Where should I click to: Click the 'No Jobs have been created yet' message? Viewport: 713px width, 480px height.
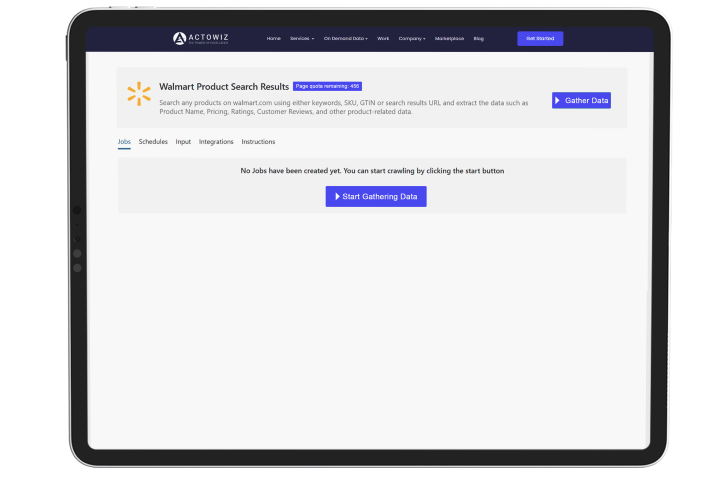click(372, 171)
